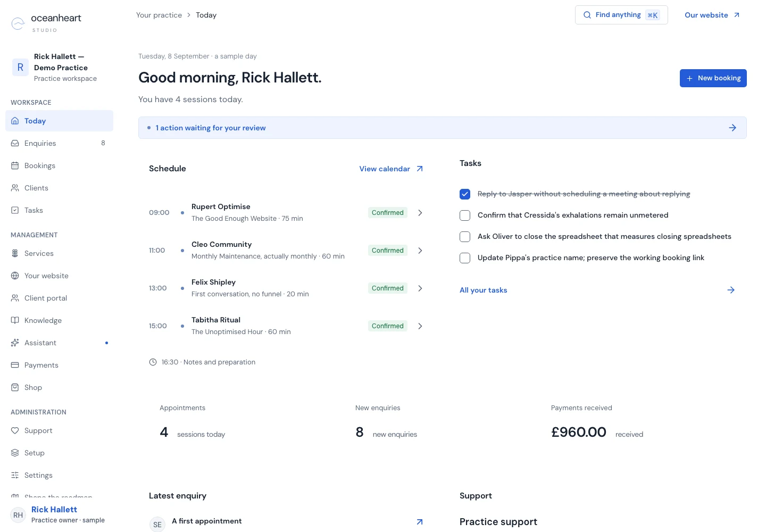Click the Tasks checkmark icon in sidebar
The image size is (766, 532).
click(15, 210)
